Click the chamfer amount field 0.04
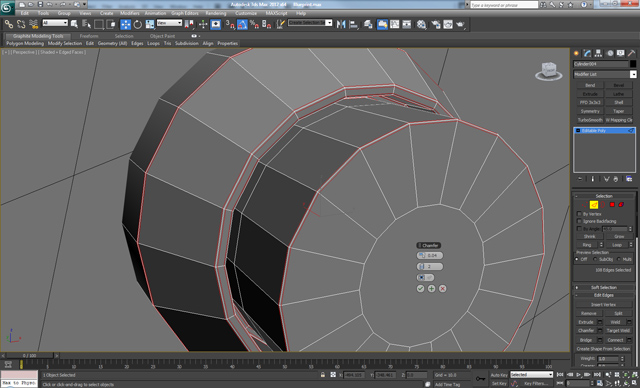This screenshot has width=640, height=388. [x=430, y=255]
